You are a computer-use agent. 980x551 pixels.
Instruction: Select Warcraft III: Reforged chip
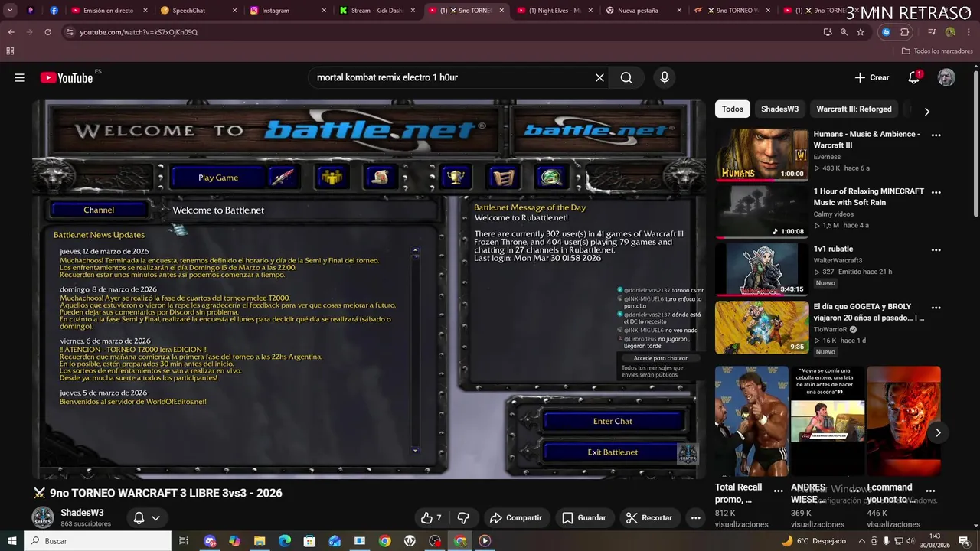click(854, 109)
